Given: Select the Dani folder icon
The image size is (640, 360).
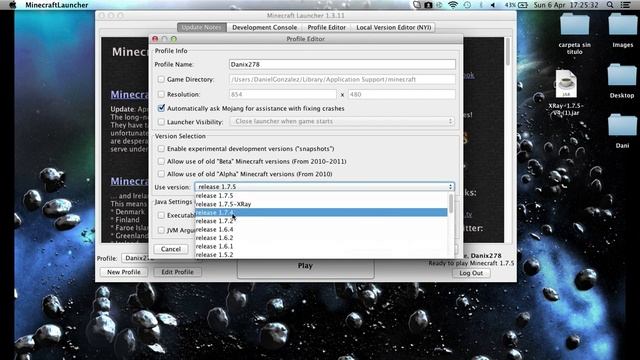Looking at the screenshot, I should tap(622, 131).
